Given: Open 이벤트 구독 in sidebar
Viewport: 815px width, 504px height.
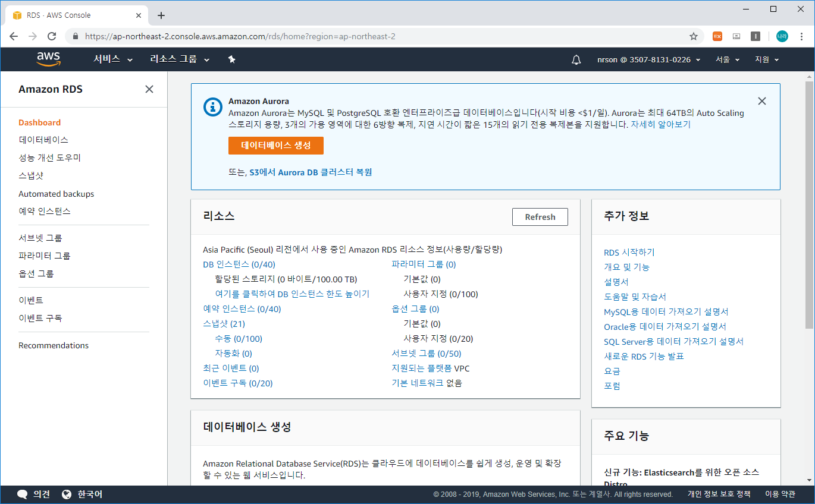Looking at the screenshot, I should tap(40, 318).
